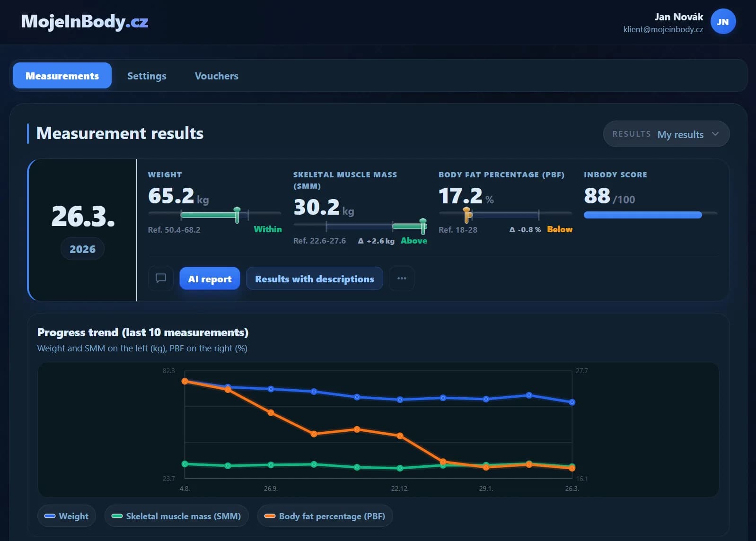Click the 30.2 kg SMM value
756x541 pixels.
pos(324,208)
